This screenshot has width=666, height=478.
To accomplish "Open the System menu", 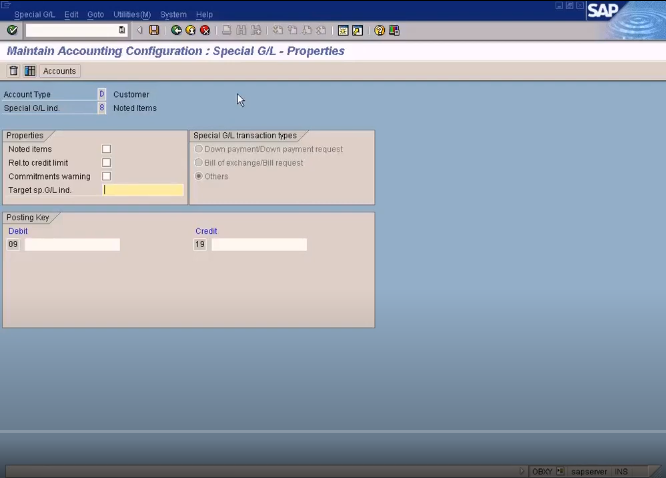I will click(173, 14).
